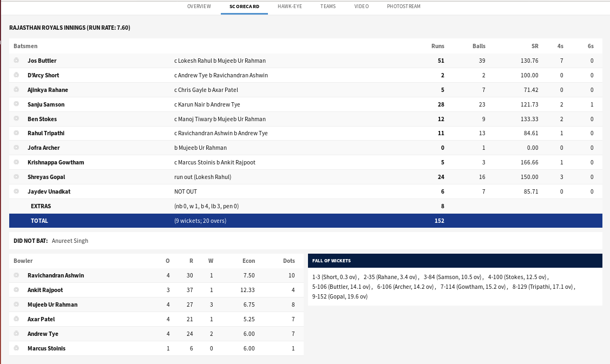Click the '9-152 (Gopal, 19.6 ov)' wicket entry

[340, 297]
